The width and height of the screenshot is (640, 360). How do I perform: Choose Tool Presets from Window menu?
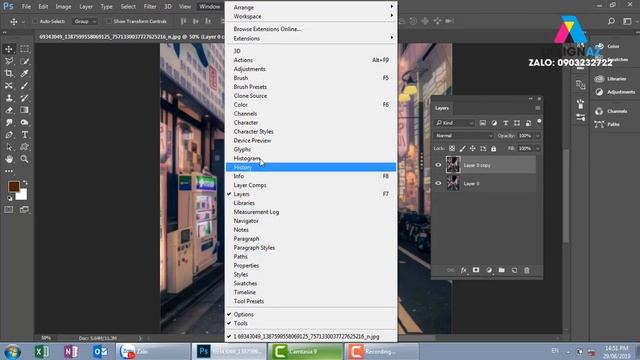click(x=311, y=301)
